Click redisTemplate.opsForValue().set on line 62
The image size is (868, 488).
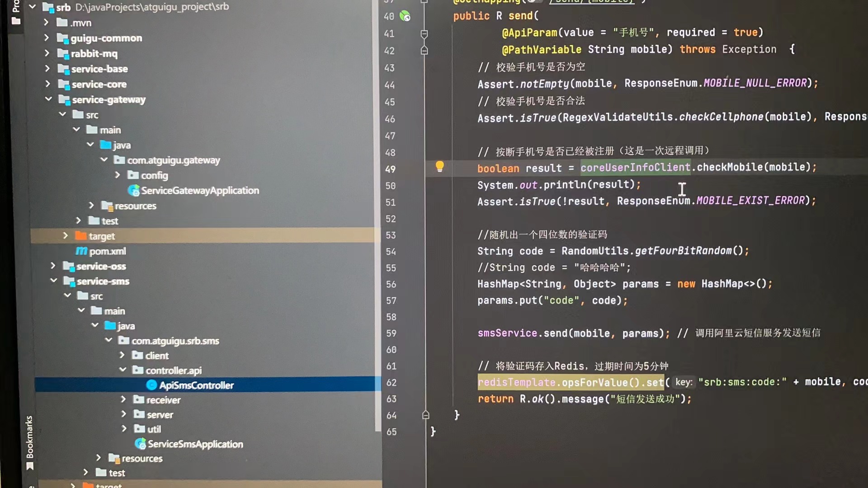point(571,382)
